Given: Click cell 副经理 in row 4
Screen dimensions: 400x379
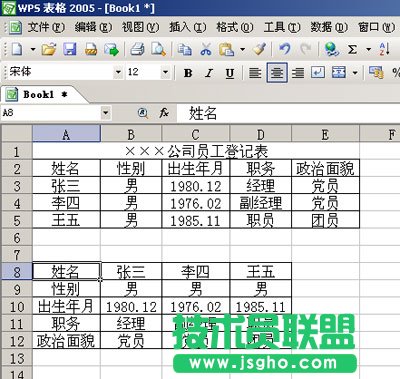Looking at the screenshot, I should (261, 203).
